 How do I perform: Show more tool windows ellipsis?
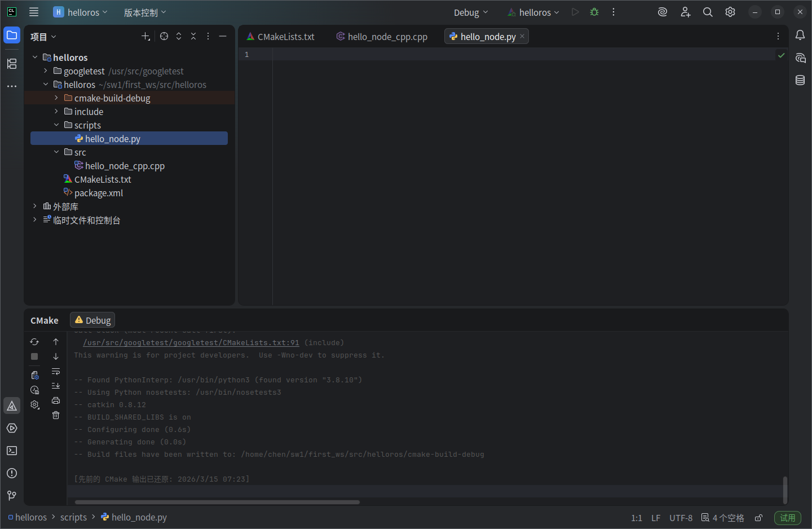pyautogui.click(x=12, y=86)
